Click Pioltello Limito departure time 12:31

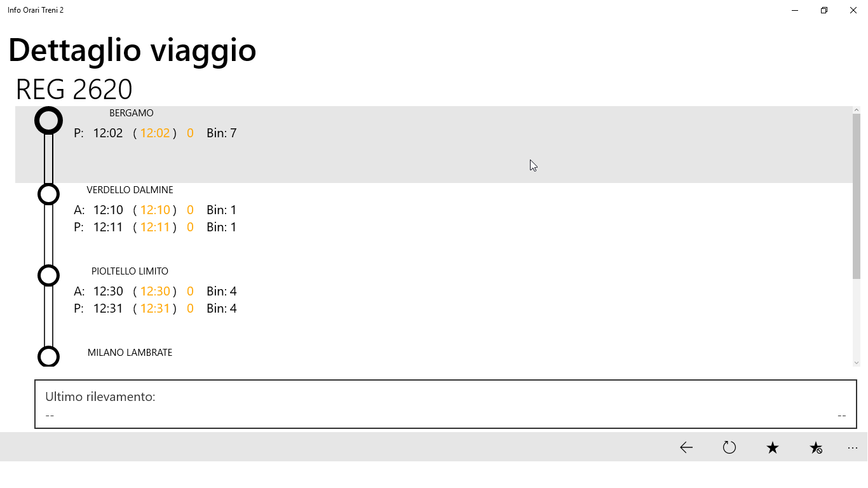click(108, 308)
